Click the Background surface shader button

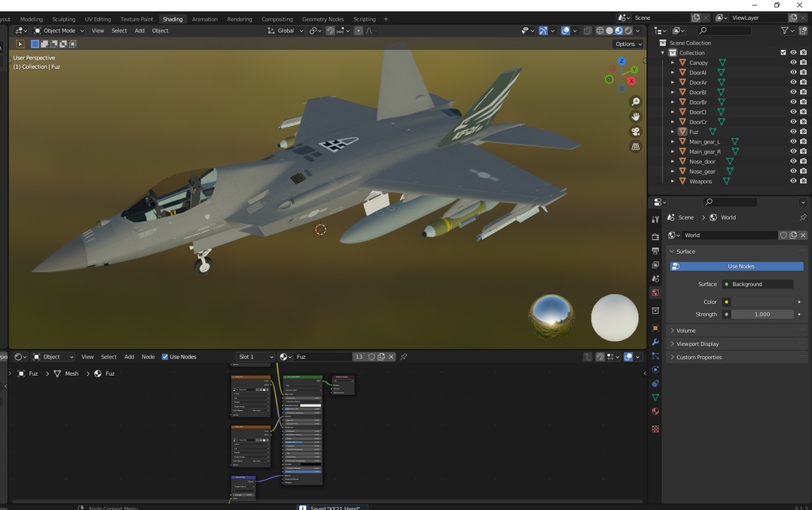758,284
